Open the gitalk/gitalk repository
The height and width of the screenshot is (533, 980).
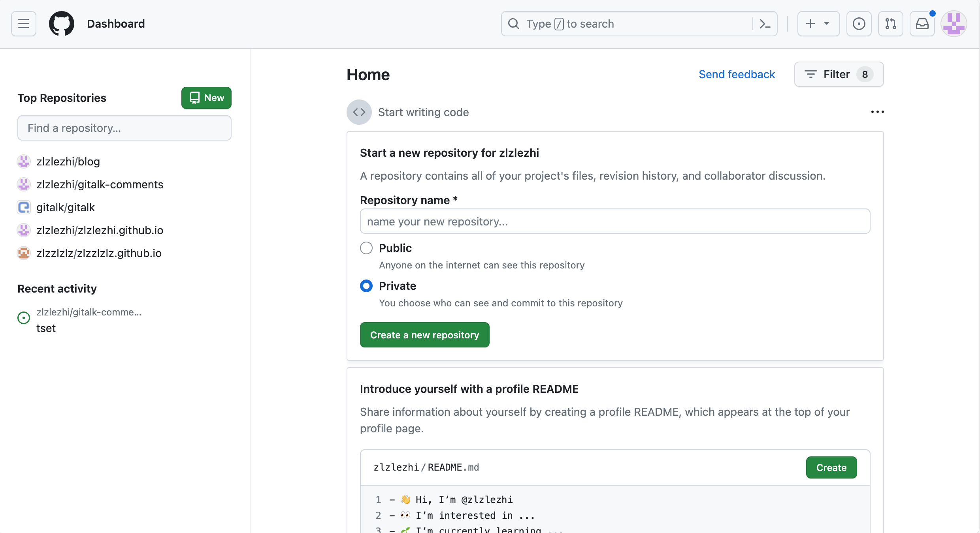pyautogui.click(x=66, y=207)
